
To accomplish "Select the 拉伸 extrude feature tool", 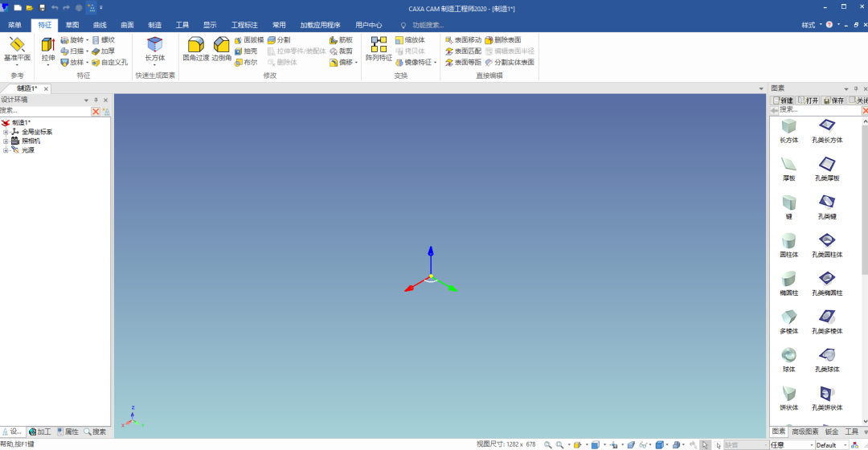I will [x=48, y=50].
